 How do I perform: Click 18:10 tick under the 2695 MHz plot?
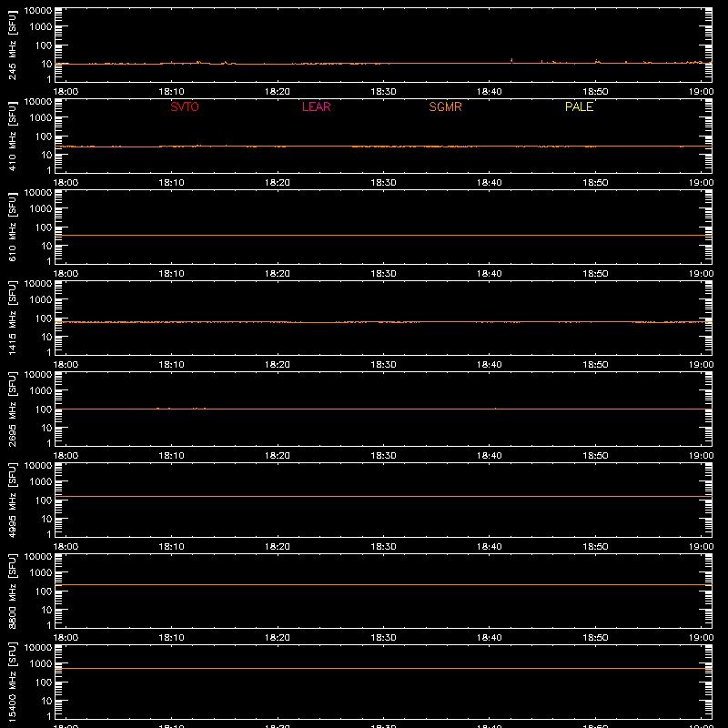[171, 456]
